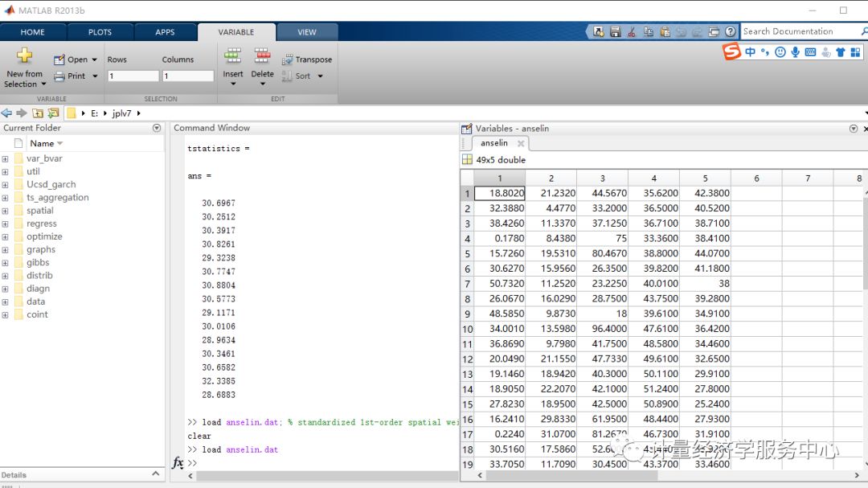Expand the spatial folder tree node
The height and width of the screenshot is (488, 868).
click(5, 211)
